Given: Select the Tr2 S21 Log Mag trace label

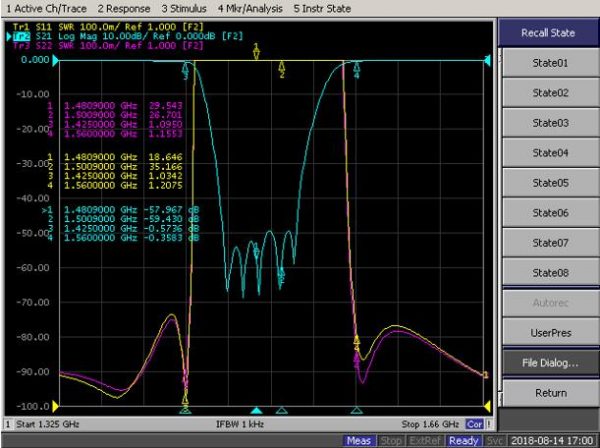Looking at the screenshot, I should click(128, 36).
